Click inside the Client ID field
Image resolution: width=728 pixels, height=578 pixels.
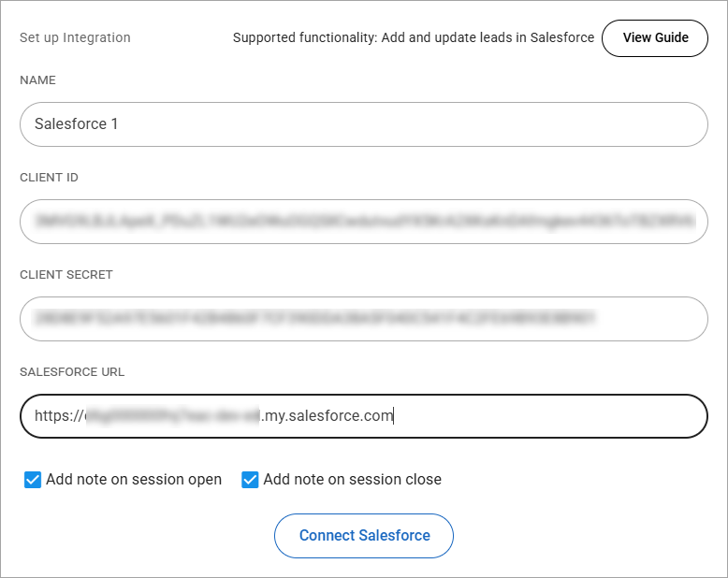(x=363, y=222)
